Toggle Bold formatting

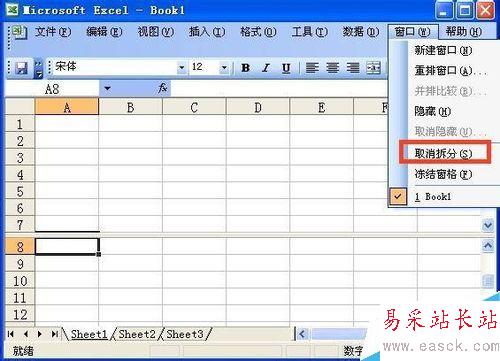point(246,68)
